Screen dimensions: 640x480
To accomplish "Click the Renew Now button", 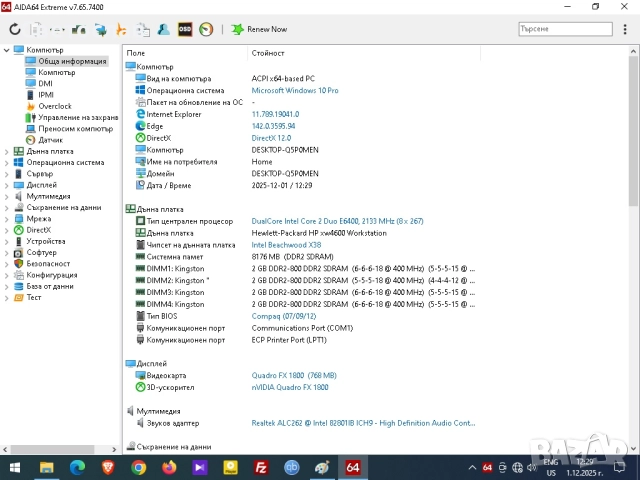I will pos(259,29).
